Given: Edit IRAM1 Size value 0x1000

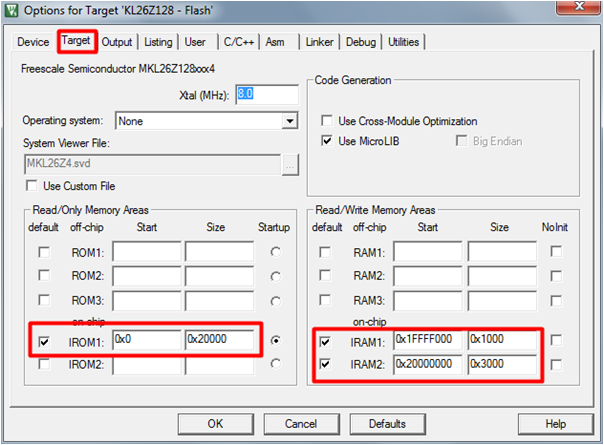Looking at the screenshot, I should 502,340.
